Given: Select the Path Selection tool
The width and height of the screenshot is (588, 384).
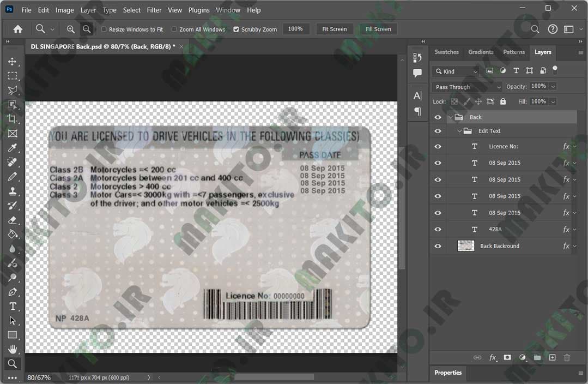Looking at the screenshot, I should pyautogui.click(x=13, y=321).
